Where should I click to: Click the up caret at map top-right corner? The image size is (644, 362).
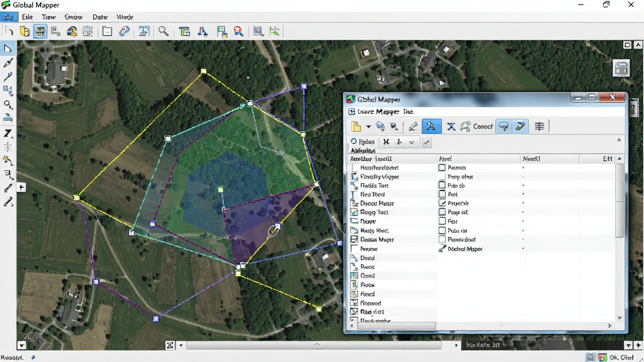(x=638, y=45)
